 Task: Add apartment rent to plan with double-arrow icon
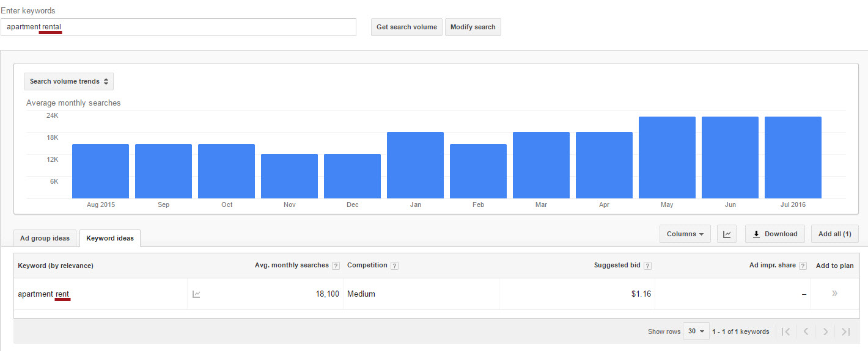point(834,294)
